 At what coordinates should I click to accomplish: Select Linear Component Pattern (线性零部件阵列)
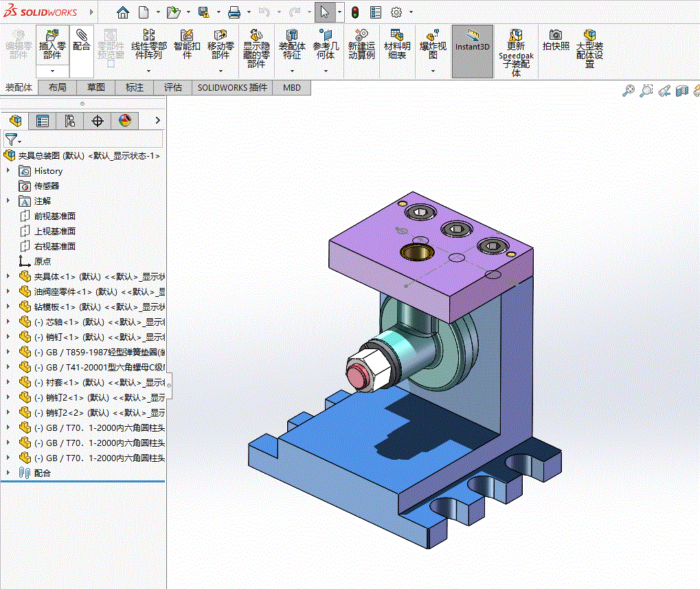click(x=148, y=45)
